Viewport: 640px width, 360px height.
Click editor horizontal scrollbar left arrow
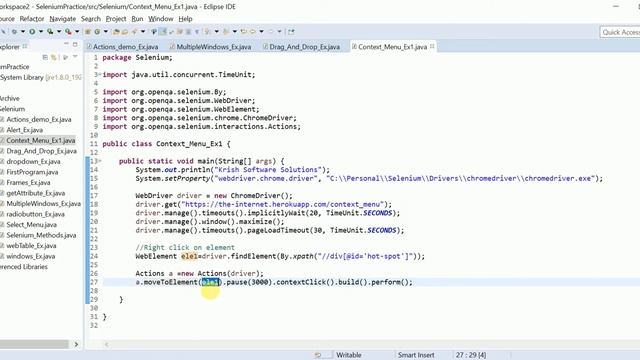coord(107,344)
